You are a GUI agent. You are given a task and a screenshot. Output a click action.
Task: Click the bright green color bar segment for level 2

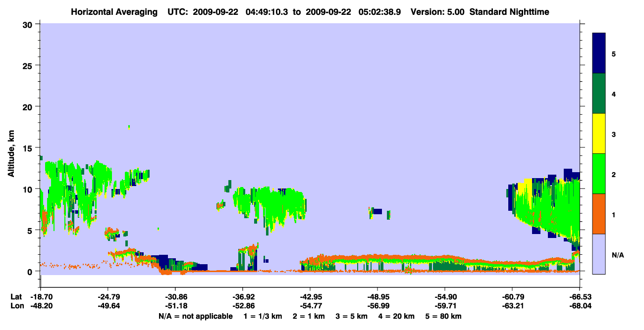pos(599,174)
